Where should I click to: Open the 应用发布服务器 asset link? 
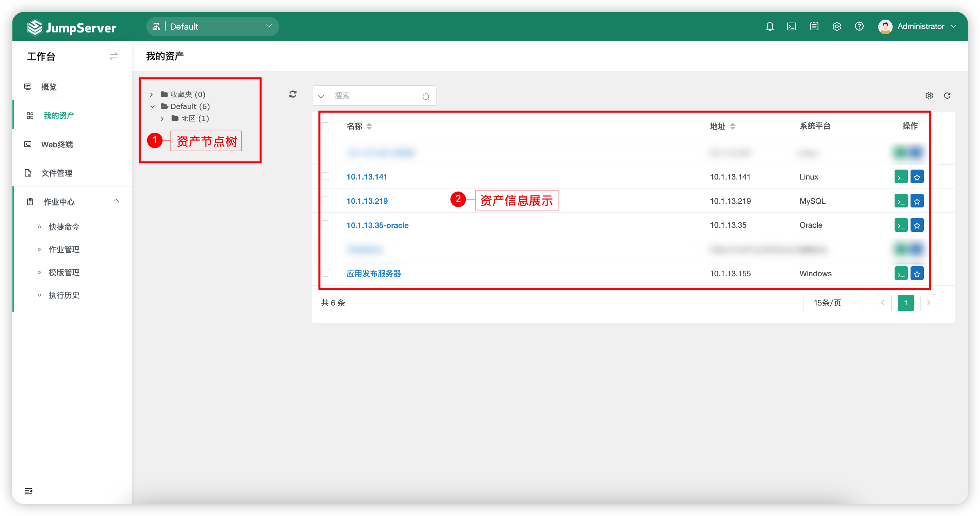click(374, 274)
